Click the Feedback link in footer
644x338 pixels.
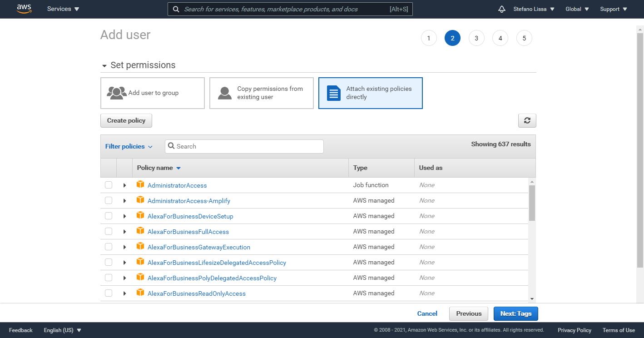(21, 330)
